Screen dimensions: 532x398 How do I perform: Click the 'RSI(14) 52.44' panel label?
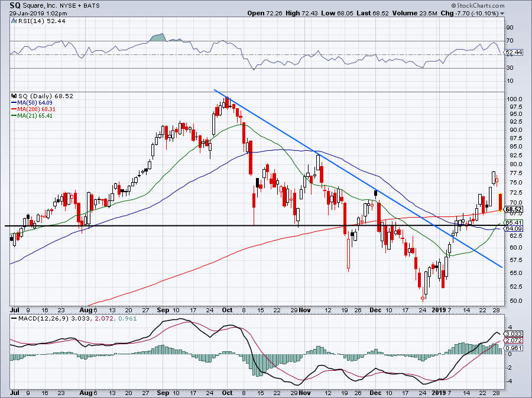tap(42, 21)
